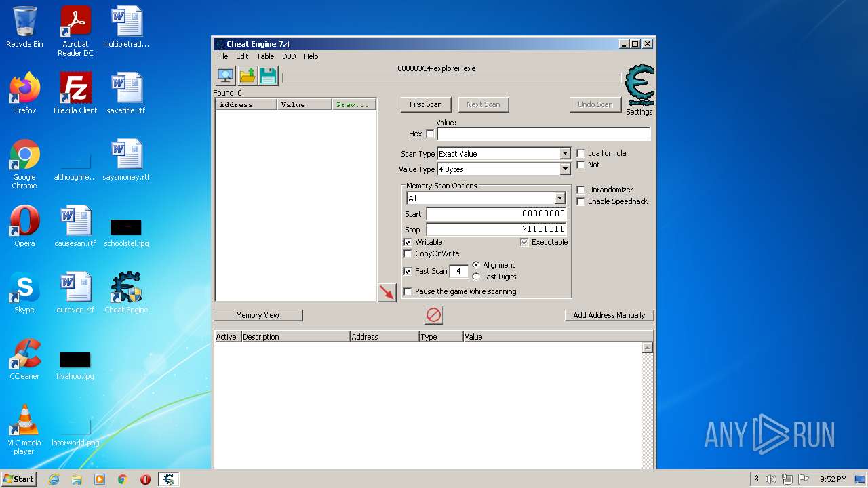
Task: Uncheck the Writable checkbox
Action: point(408,242)
